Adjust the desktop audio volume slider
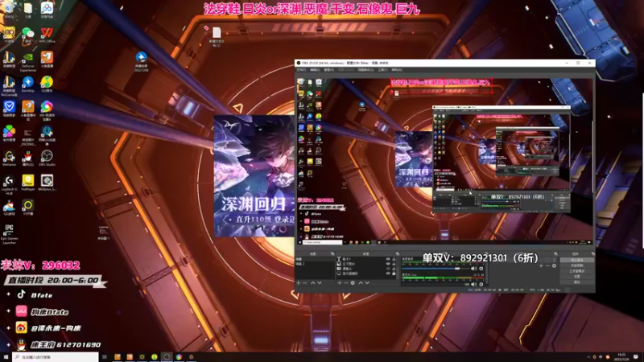644x362 pixels. [x=436, y=269]
